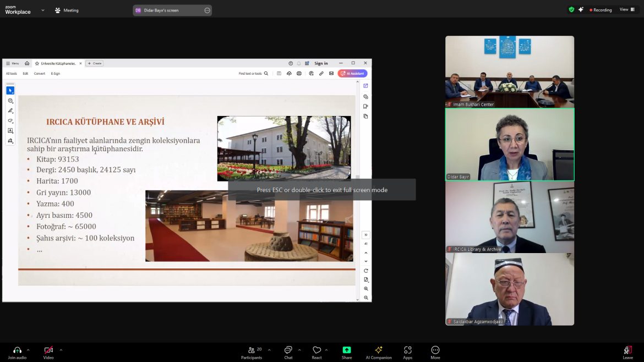644x362 pixels.
Task: Click the Zoom In magnifier in the document sidebar
Action: [366, 288]
